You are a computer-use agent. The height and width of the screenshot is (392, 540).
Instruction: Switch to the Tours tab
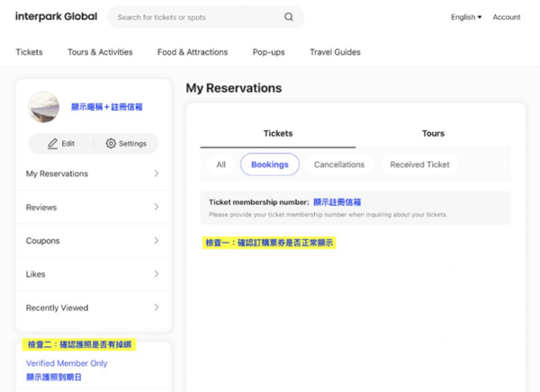[433, 133]
